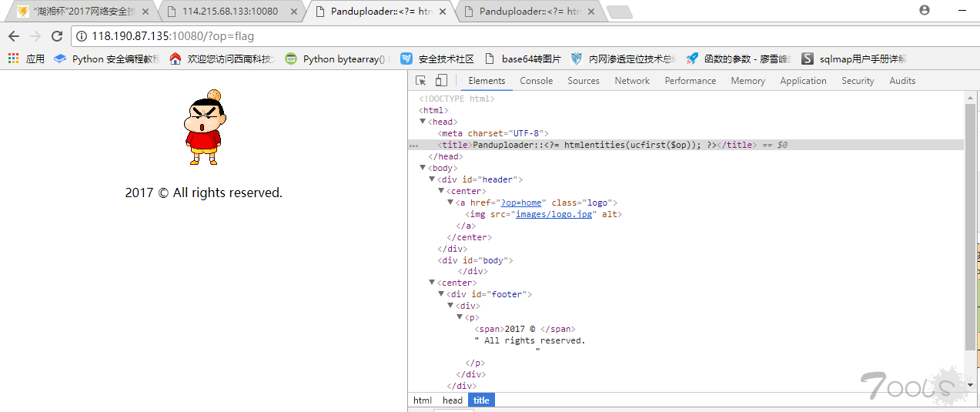
Task: Open DevTools Performance tab
Action: pyautogui.click(x=691, y=80)
